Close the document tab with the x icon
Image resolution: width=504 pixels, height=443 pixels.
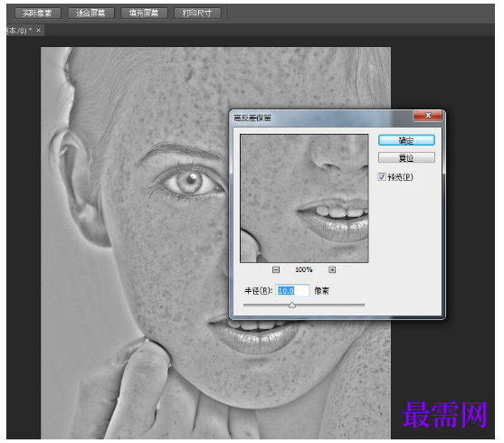point(39,30)
